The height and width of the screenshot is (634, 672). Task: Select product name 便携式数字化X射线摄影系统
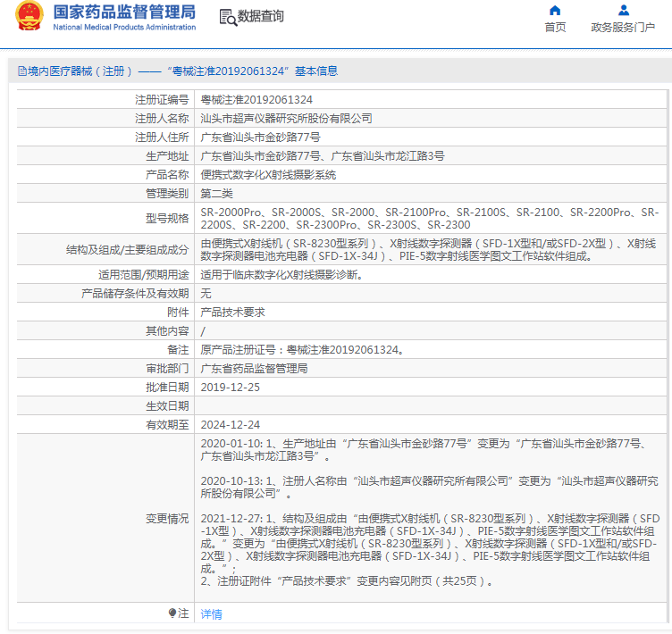268,175
